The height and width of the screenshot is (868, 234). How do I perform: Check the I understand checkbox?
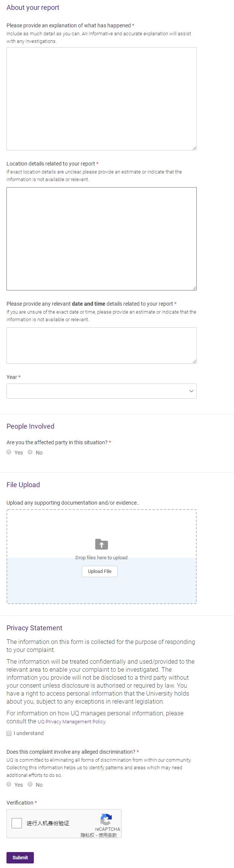[x=9, y=733]
